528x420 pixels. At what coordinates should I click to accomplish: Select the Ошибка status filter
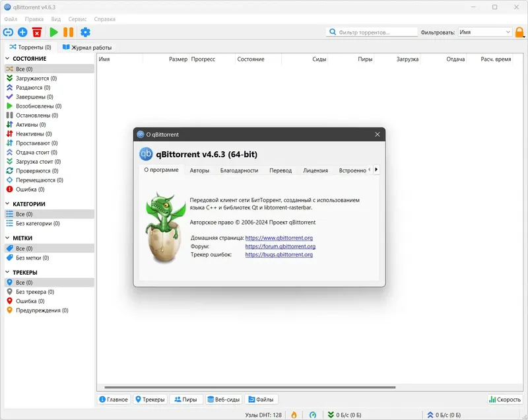tap(28, 189)
